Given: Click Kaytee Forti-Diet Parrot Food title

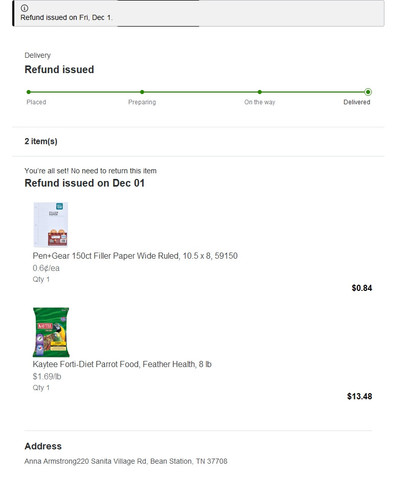Looking at the screenshot, I should pos(122,364).
